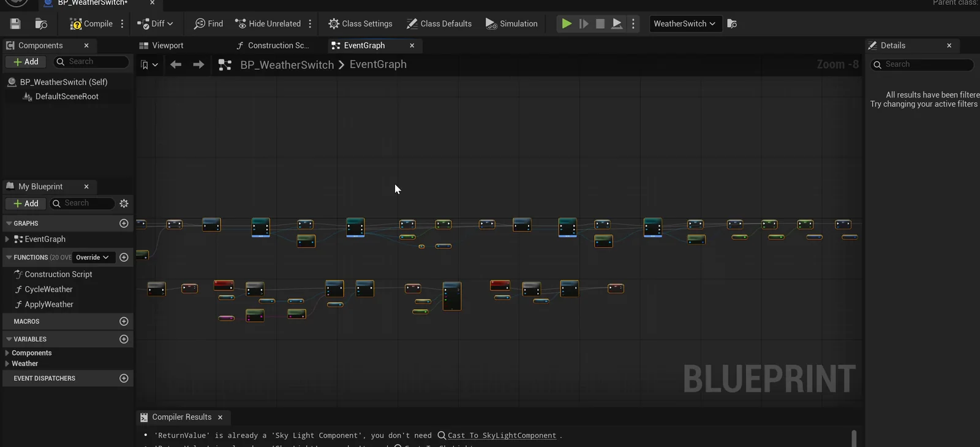This screenshot has width=980, height=447.
Task: Click the Advance Single Frame button
Action: coord(584,24)
